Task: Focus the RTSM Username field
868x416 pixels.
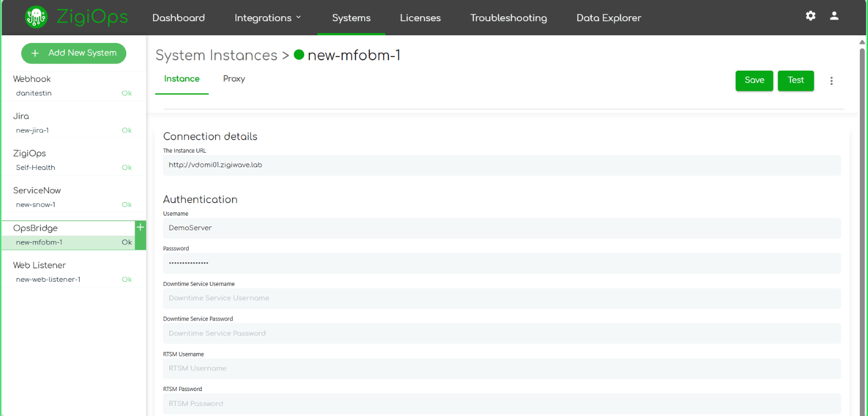Action: (x=502, y=368)
